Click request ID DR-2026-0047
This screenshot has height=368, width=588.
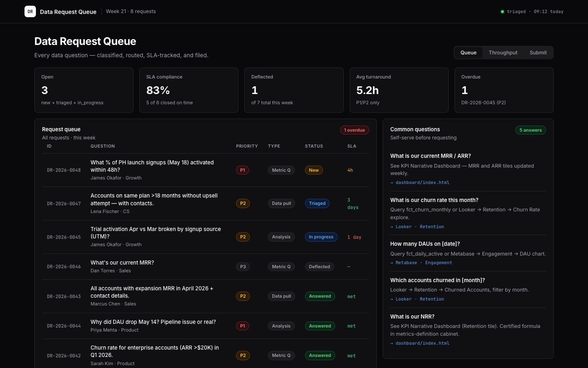coord(64,204)
